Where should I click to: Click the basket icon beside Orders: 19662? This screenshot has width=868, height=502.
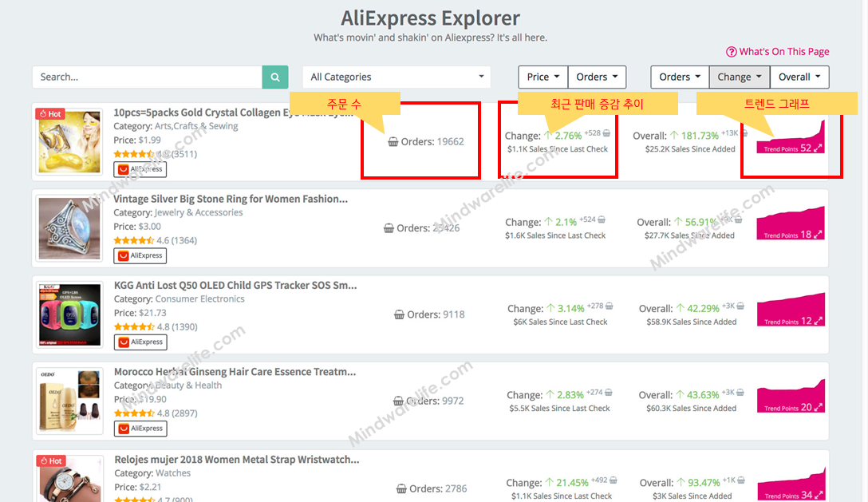click(x=393, y=142)
